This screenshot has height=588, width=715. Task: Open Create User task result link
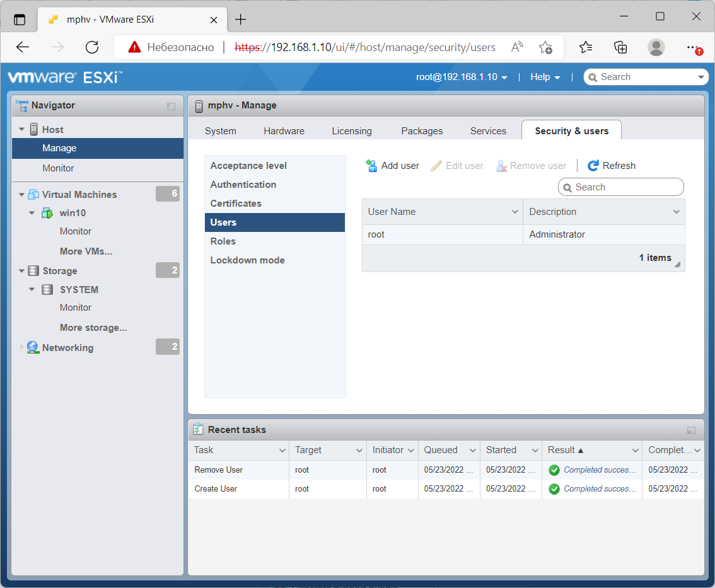click(600, 488)
